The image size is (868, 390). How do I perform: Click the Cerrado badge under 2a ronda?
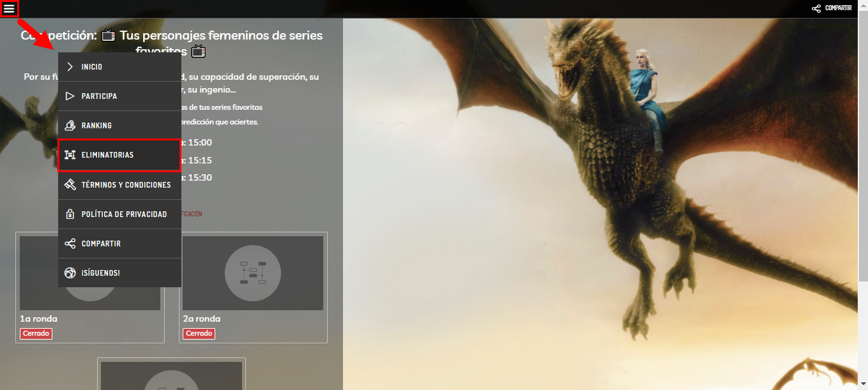coord(199,334)
